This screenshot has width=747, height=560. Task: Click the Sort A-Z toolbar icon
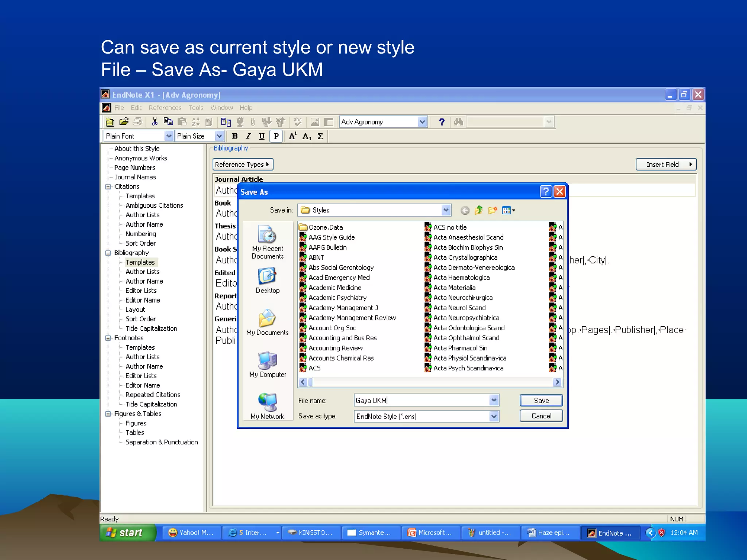click(196, 122)
